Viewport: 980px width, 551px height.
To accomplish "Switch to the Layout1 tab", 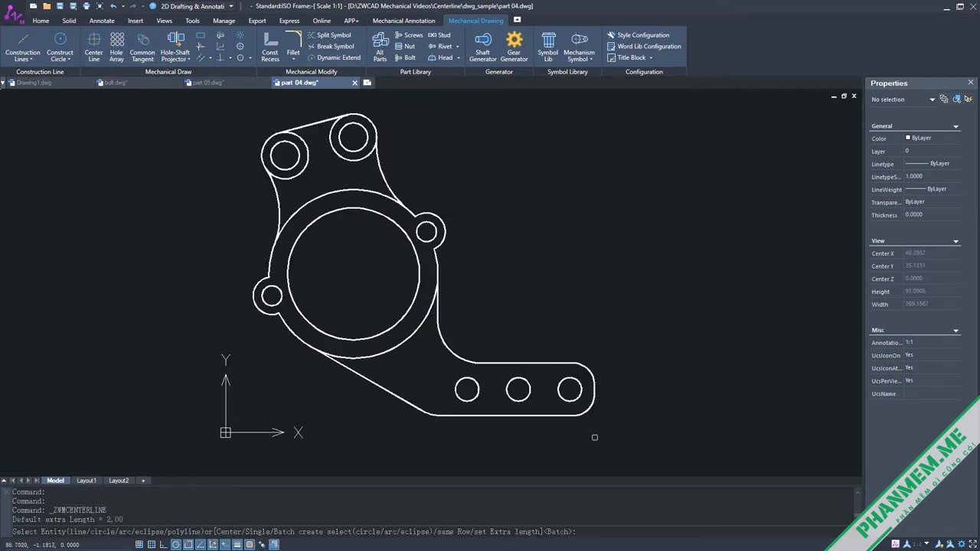I will point(87,481).
